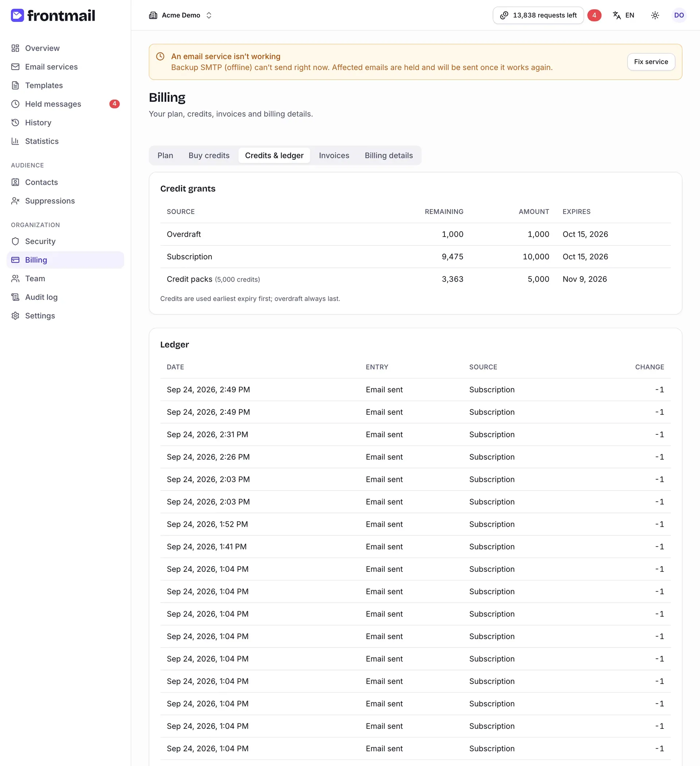The width and height of the screenshot is (700, 766).
Task: Click the 13,838 requests left button
Action: [x=538, y=15]
